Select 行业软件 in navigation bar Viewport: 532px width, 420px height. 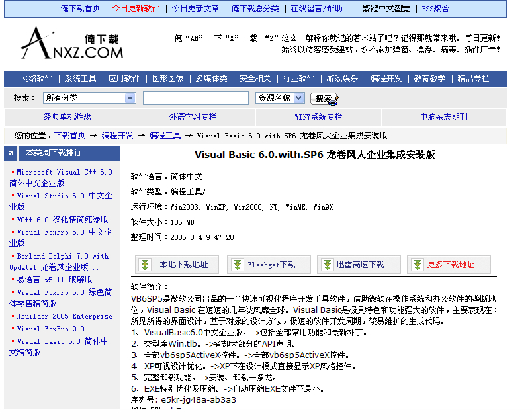coord(298,79)
